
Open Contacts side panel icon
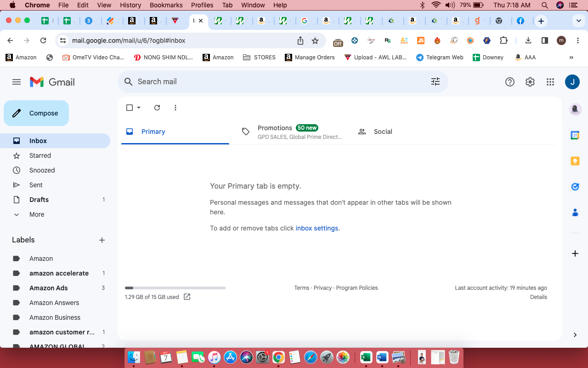[575, 213]
